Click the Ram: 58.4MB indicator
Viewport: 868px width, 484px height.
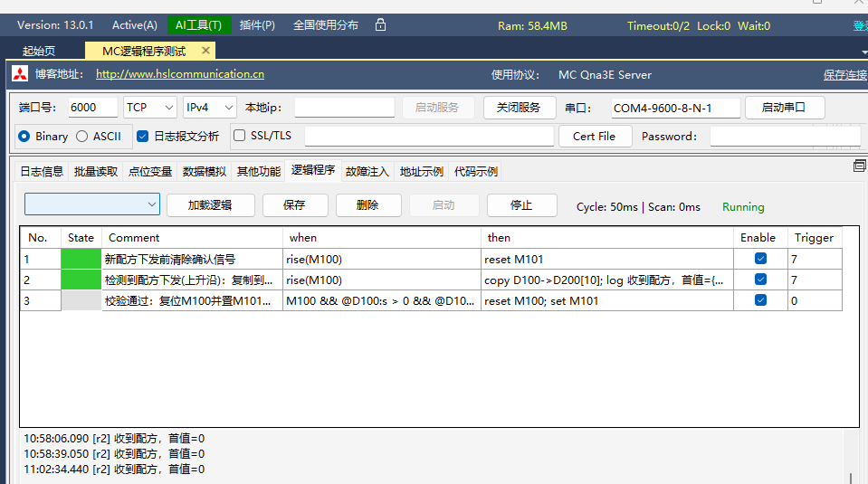tap(532, 26)
